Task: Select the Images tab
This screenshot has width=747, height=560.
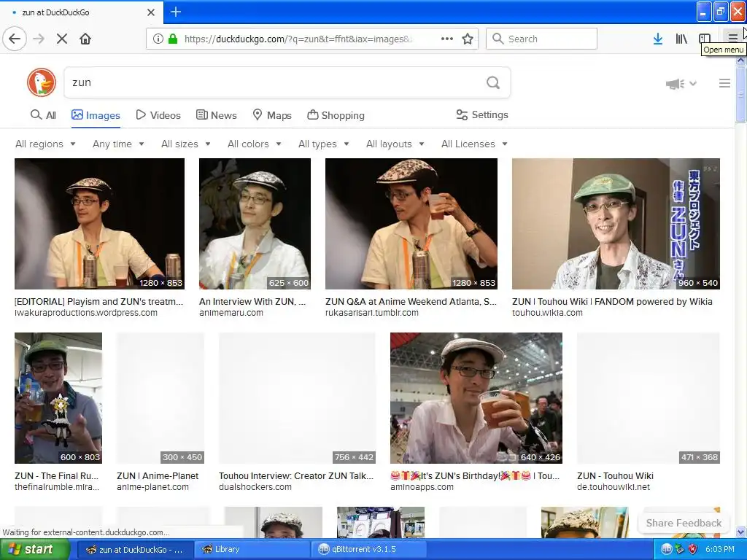Action: [x=96, y=115]
